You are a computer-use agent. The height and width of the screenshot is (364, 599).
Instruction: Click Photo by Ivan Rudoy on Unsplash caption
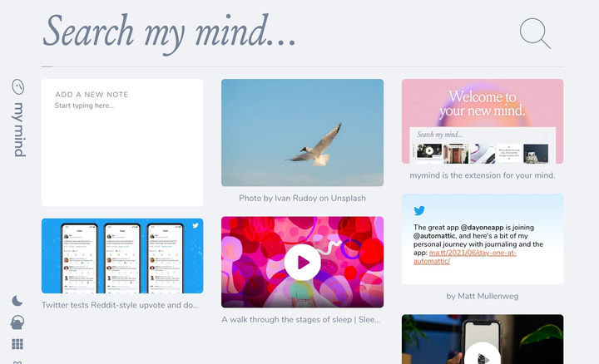pos(302,198)
